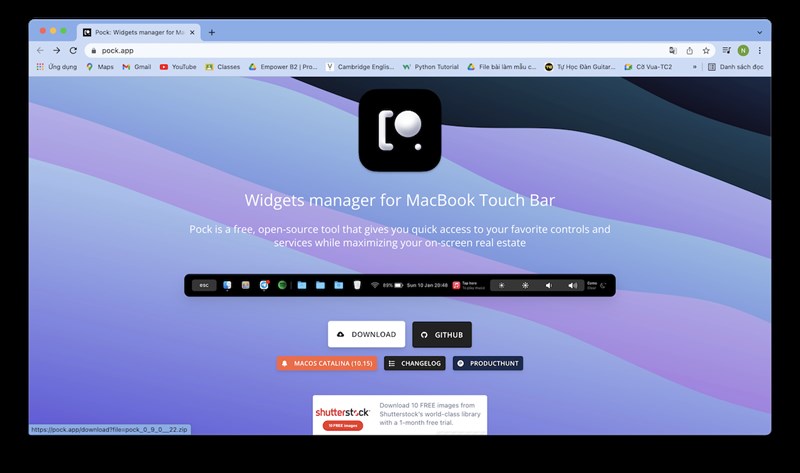Open the media controls playlist icon
Viewport: 800px width, 473px height.
pos(727,51)
